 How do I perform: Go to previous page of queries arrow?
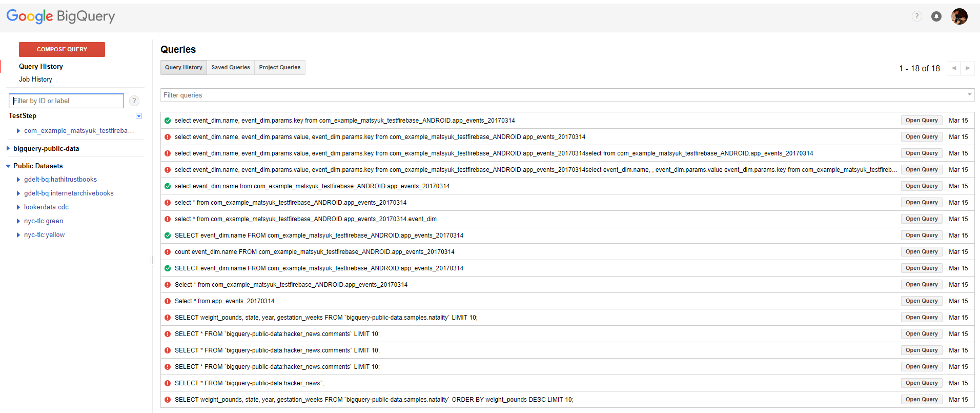[x=954, y=68]
